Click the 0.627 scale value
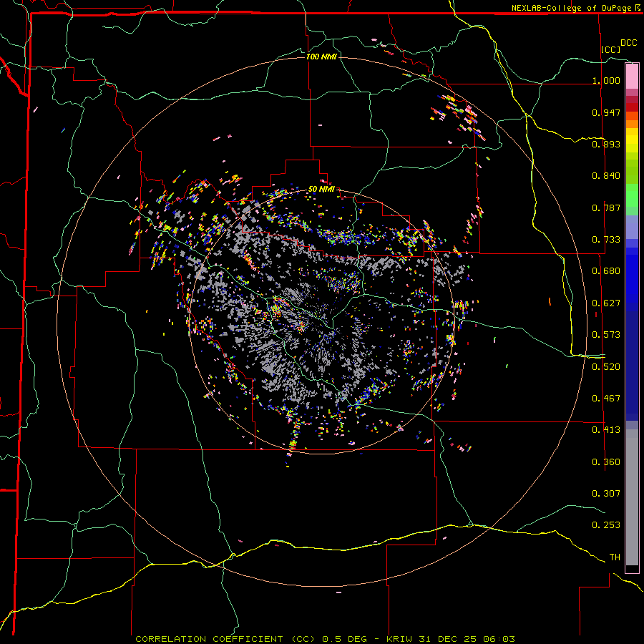This screenshot has width=644, height=644. (606, 303)
